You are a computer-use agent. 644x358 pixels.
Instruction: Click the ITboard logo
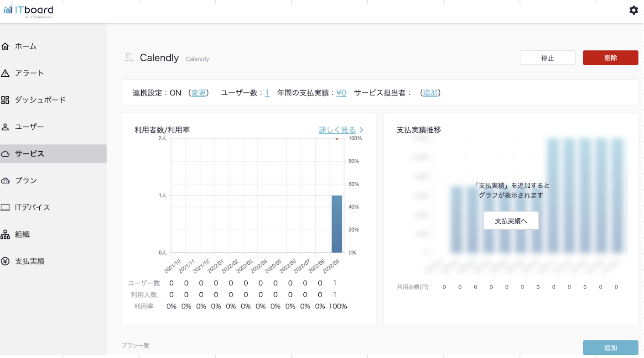(x=28, y=11)
